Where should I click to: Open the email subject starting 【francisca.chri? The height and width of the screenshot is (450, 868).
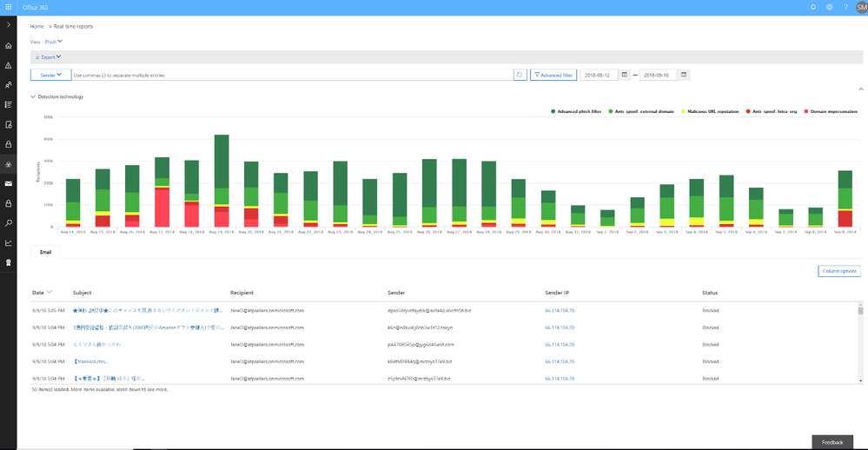tap(90, 361)
